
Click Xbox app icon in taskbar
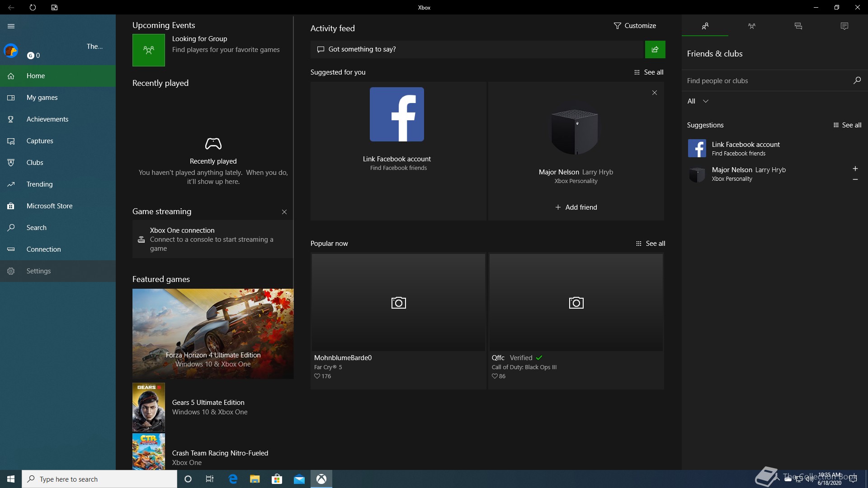(x=321, y=479)
